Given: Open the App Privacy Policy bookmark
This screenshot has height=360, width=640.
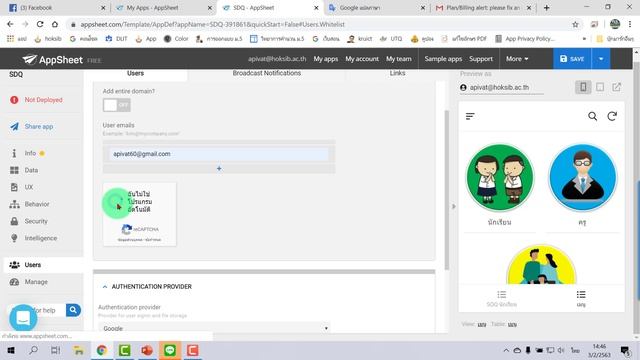Looking at the screenshot, I should [x=525, y=39].
